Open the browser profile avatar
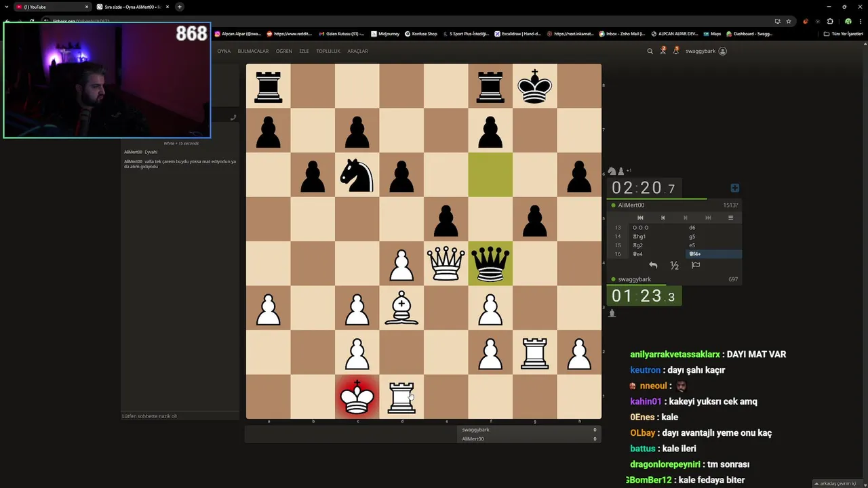 pos(848,21)
